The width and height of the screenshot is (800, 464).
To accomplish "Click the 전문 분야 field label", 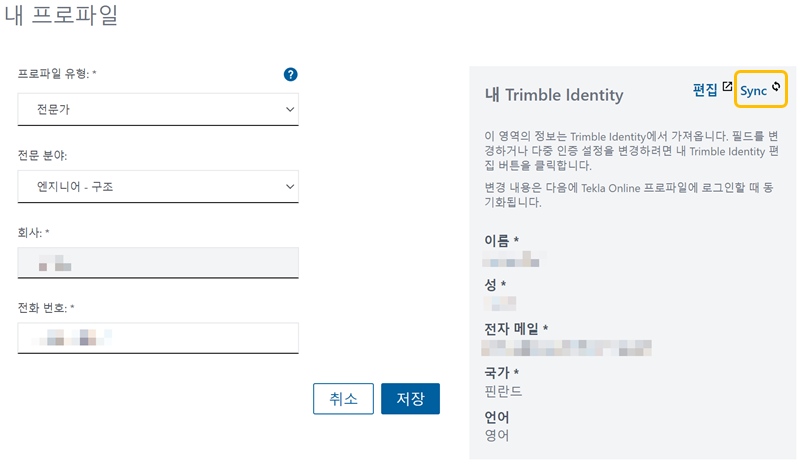I will pyautogui.click(x=50, y=155).
